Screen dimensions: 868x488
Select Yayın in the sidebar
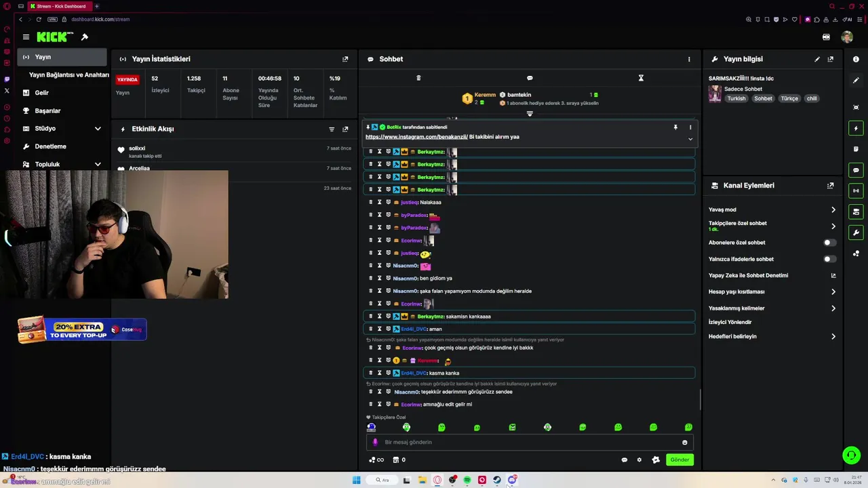coord(62,57)
